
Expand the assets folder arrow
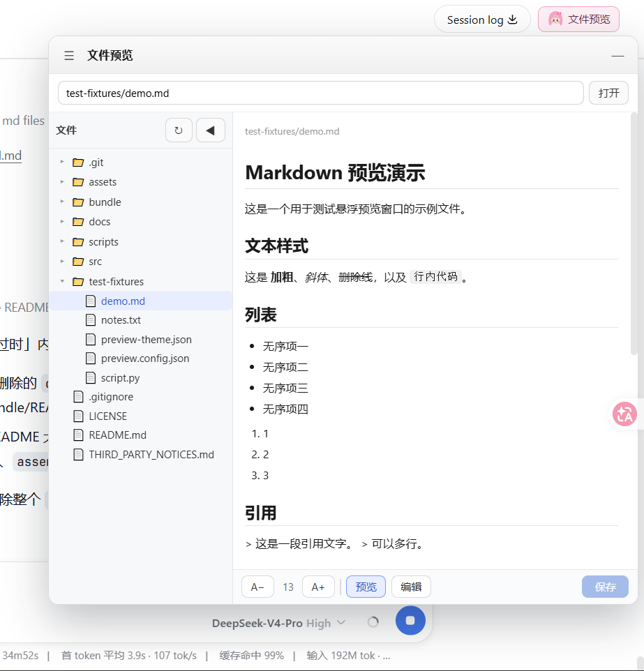pyautogui.click(x=62, y=182)
